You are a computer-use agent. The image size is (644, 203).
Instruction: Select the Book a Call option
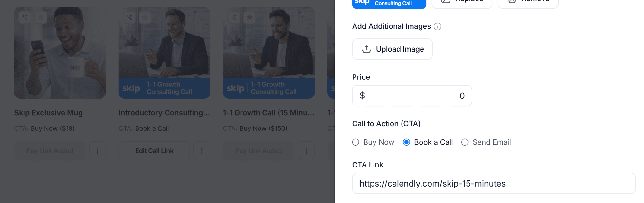[406, 142]
